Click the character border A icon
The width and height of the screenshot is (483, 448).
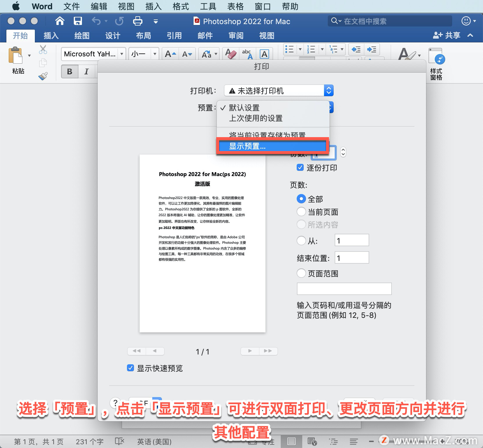coord(264,54)
